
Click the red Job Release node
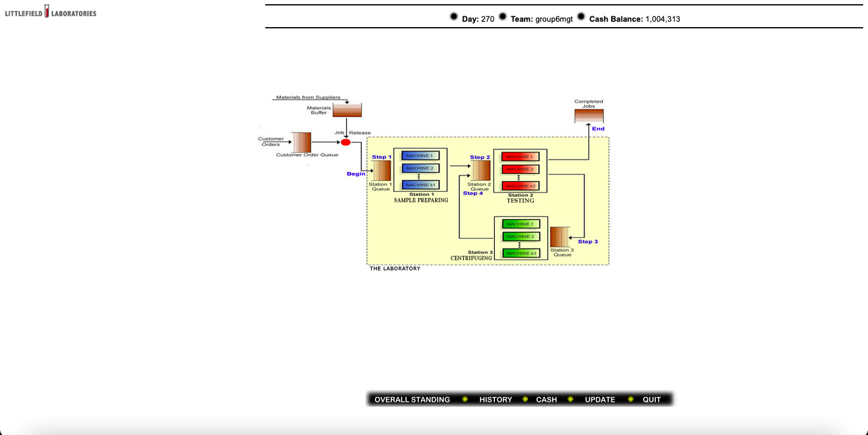point(345,142)
